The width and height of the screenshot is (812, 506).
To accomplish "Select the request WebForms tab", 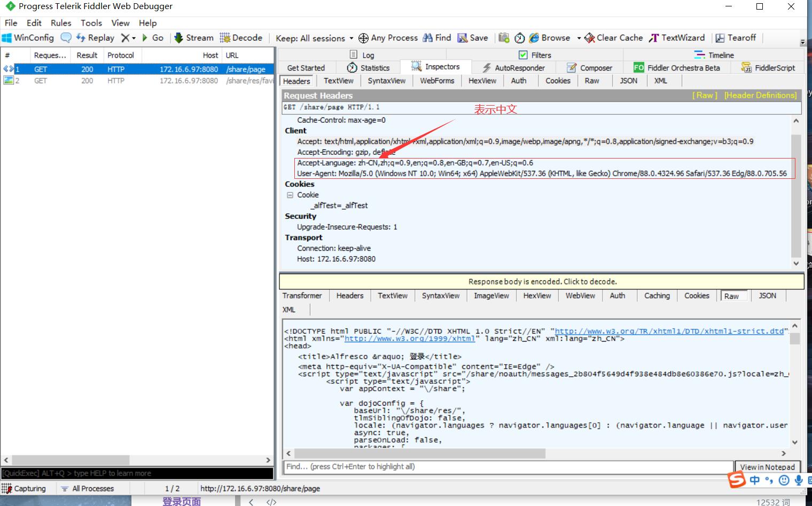I will [x=437, y=81].
